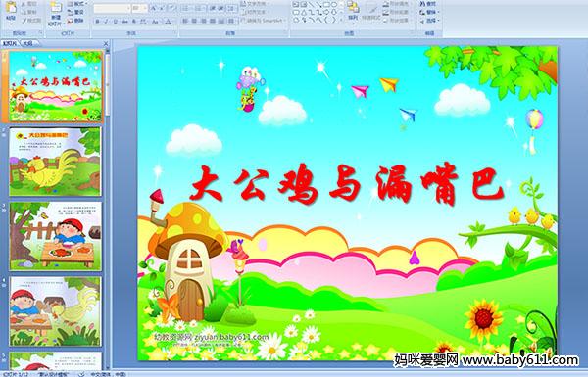Click the red title text 大公鸡与漏嘴巴
The width and height of the screenshot is (588, 377).
[x=347, y=185]
